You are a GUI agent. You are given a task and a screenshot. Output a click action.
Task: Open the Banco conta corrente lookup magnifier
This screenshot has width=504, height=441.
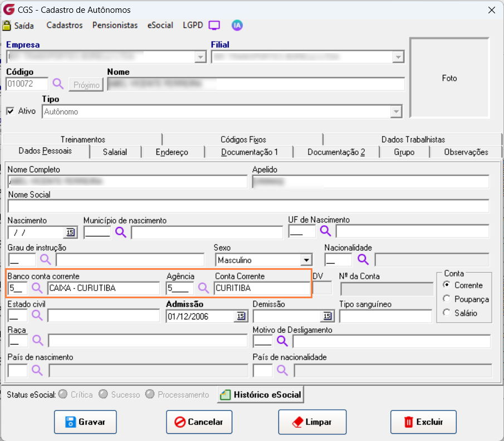(37, 288)
